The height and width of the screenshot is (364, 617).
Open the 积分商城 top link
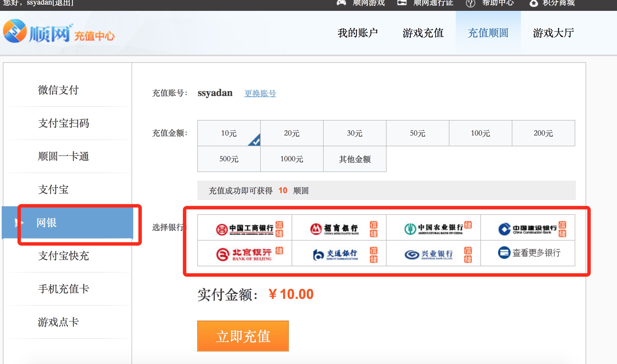coord(558,3)
